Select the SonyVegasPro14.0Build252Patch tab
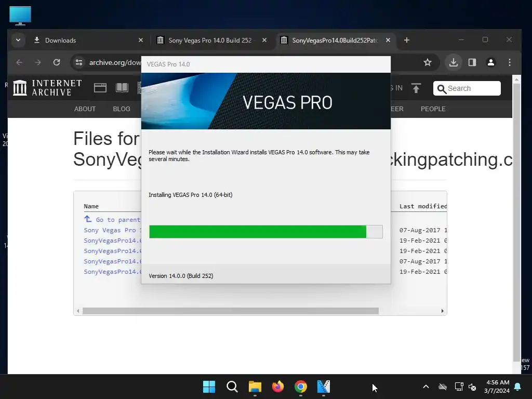 click(335, 40)
